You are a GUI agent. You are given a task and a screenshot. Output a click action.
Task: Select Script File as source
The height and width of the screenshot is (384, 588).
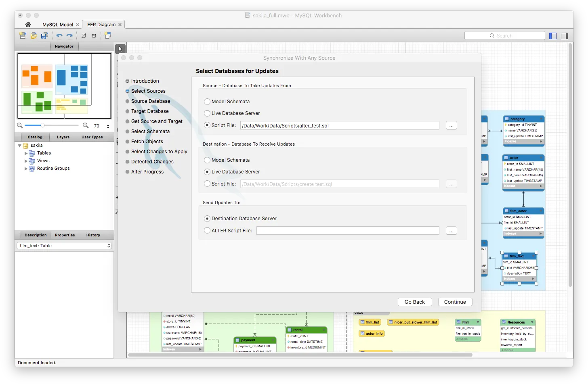click(x=207, y=125)
